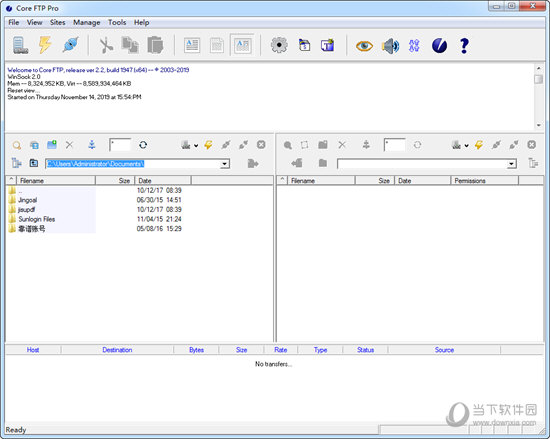Click log panel scroll down arrow
This screenshot has height=439, width=550.
coord(538,125)
